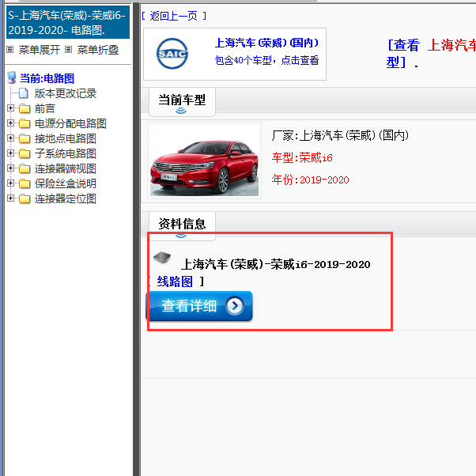Click the folder icon of 前言
The image size is (476, 476).
click(25, 108)
